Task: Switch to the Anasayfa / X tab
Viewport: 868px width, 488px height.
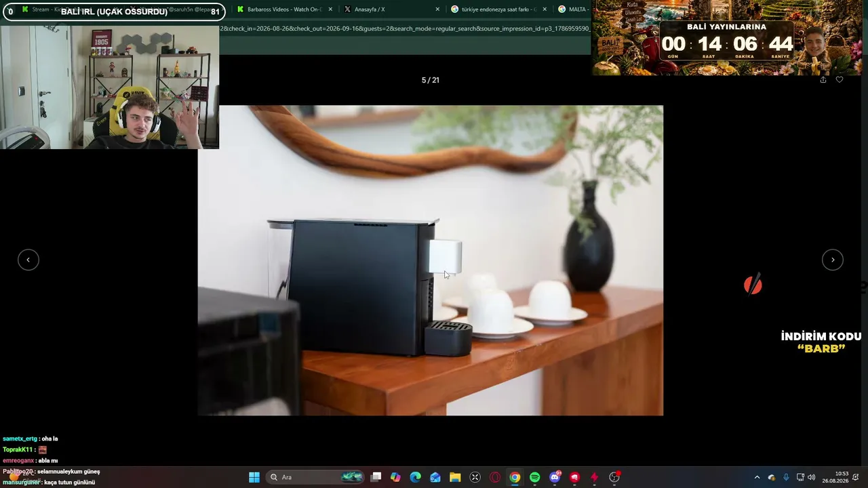Action: tap(390, 9)
